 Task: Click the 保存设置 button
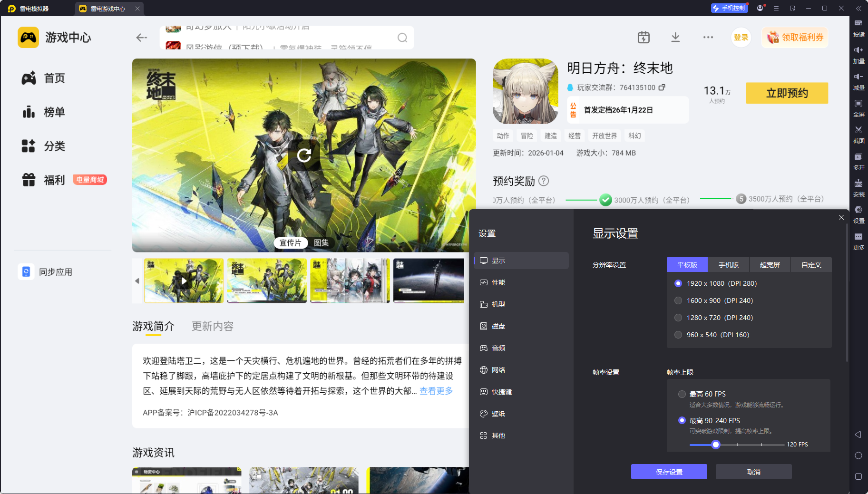(669, 472)
